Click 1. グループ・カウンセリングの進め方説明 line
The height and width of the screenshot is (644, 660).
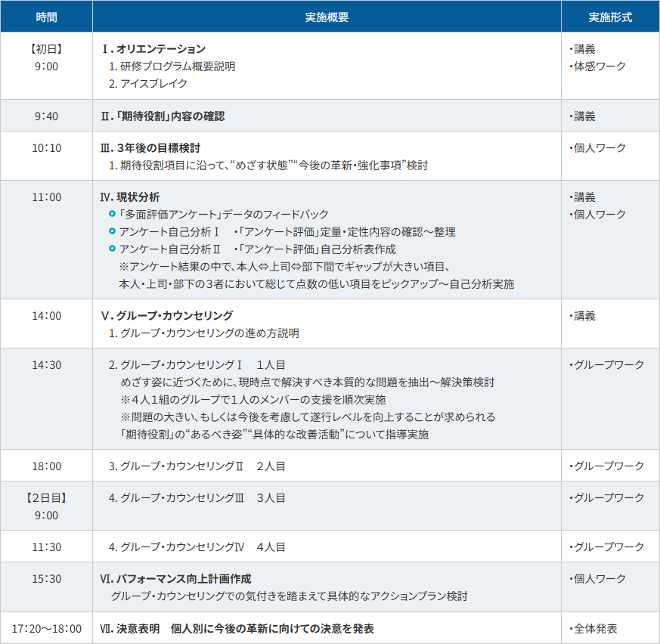(203, 333)
